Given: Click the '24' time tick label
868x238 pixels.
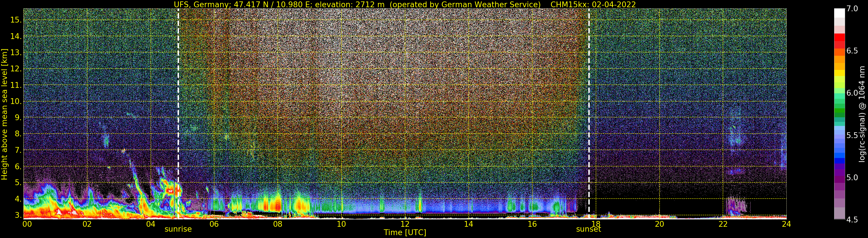Looking at the screenshot, I should (x=786, y=224).
